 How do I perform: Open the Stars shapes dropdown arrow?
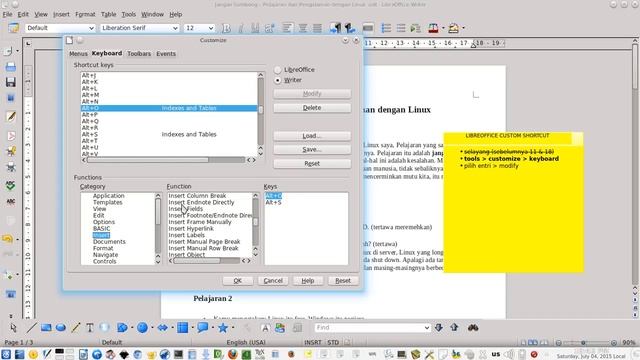(233, 327)
